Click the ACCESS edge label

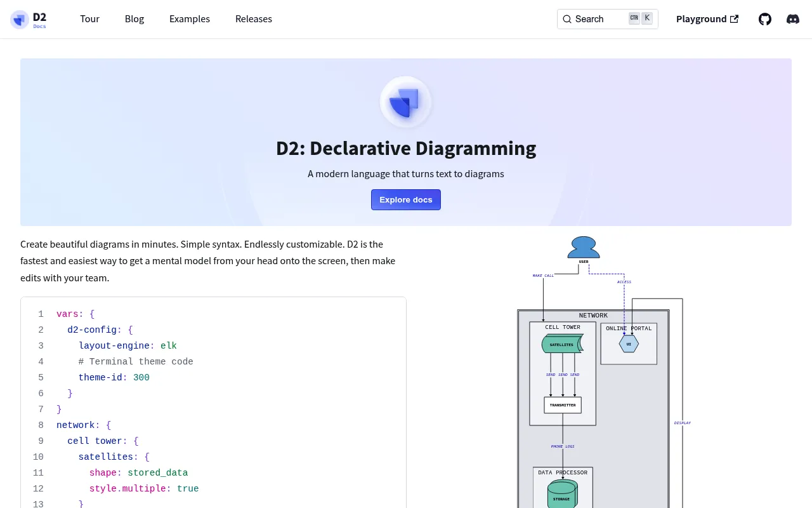(x=624, y=282)
